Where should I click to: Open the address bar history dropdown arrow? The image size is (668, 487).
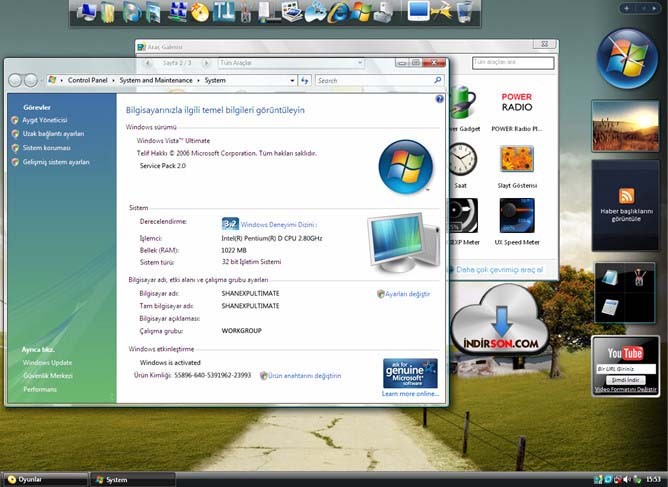[292, 80]
